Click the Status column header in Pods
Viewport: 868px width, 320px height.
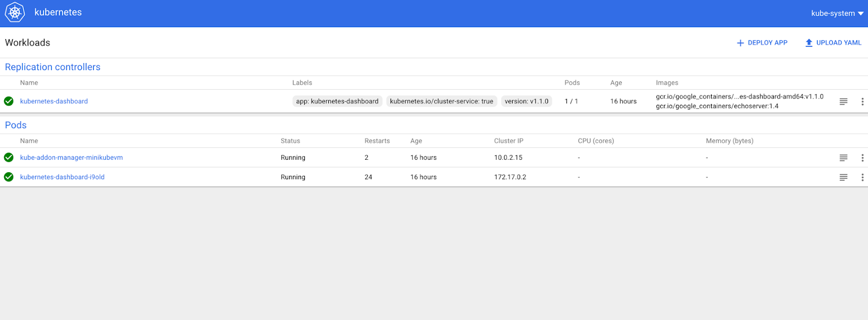[290, 141]
